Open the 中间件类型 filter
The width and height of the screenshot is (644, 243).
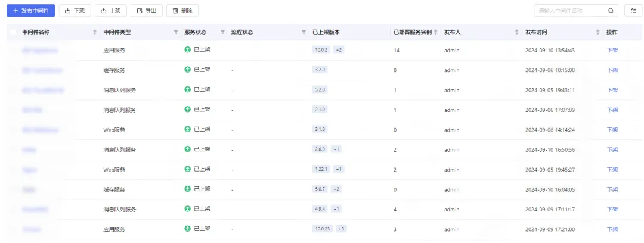[175, 32]
